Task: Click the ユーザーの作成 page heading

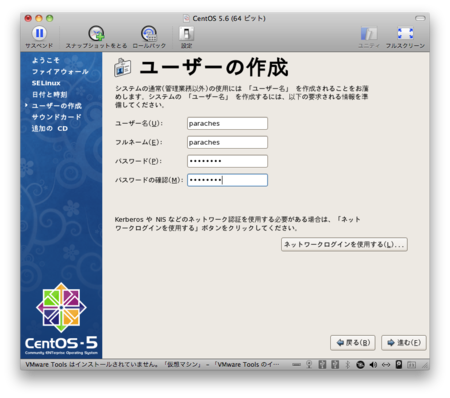Action: (x=214, y=67)
